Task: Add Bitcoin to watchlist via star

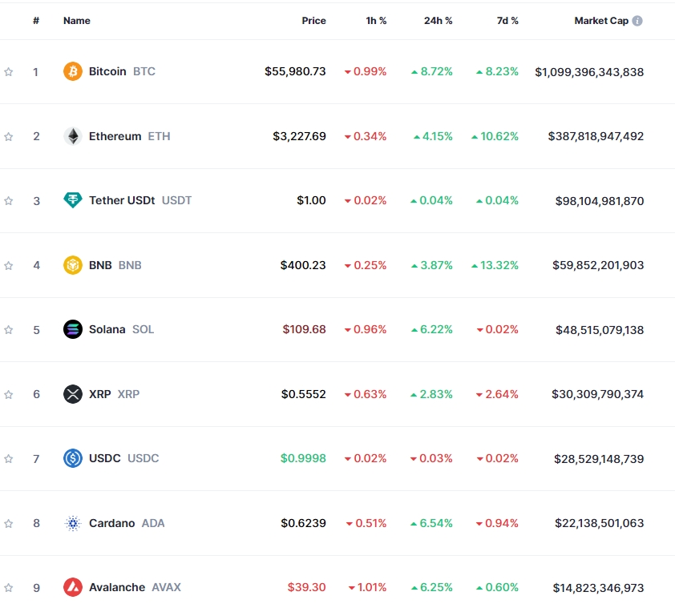Action: [x=9, y=71]
